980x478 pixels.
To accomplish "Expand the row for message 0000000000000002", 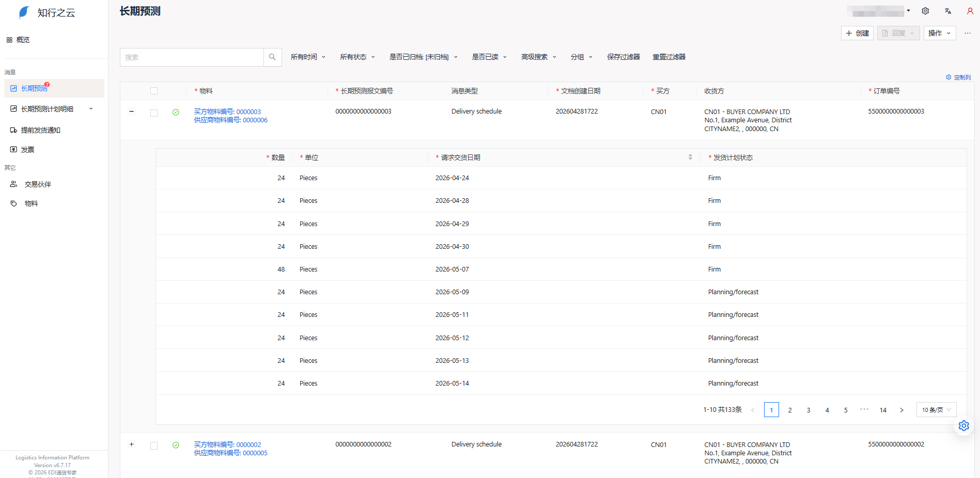I will (x=132, y=444).
